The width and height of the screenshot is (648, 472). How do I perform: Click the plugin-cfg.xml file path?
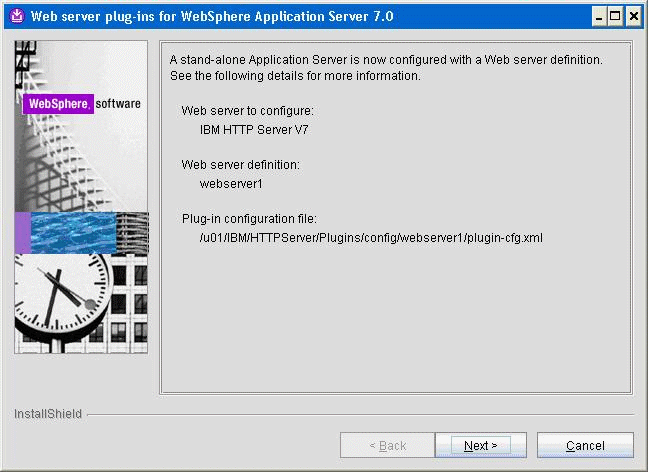point(371,238)
